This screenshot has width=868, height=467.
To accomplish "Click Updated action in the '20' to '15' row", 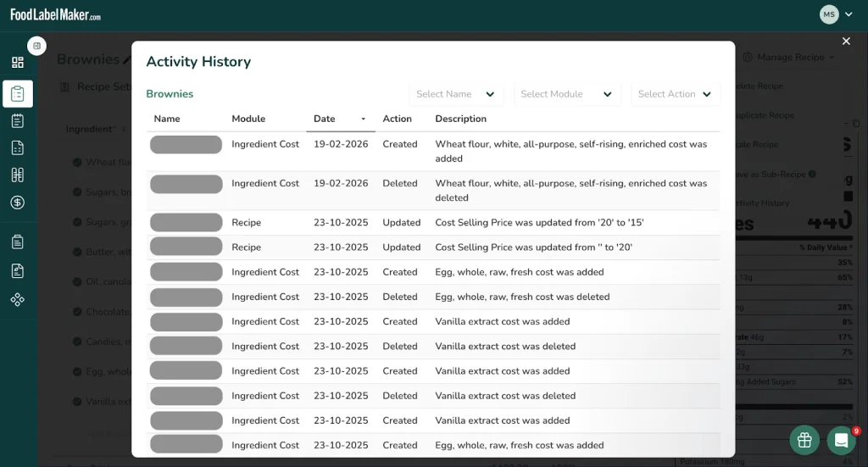I will pyautogui.click(x=401, y=222).
